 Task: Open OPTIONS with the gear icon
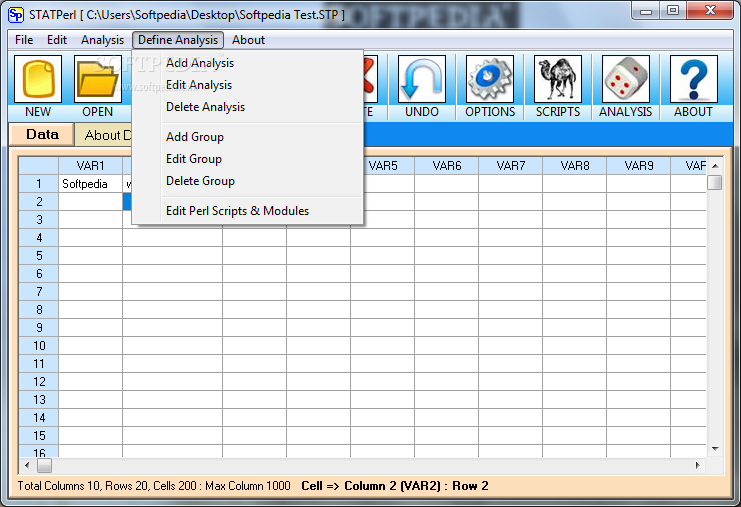click(490, 79)
